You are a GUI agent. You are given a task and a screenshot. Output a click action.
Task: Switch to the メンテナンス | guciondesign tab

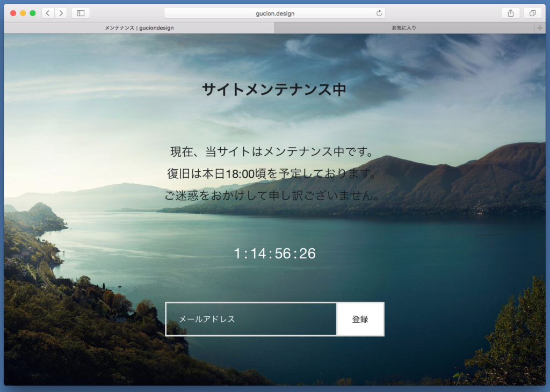(x=139, y=28)
